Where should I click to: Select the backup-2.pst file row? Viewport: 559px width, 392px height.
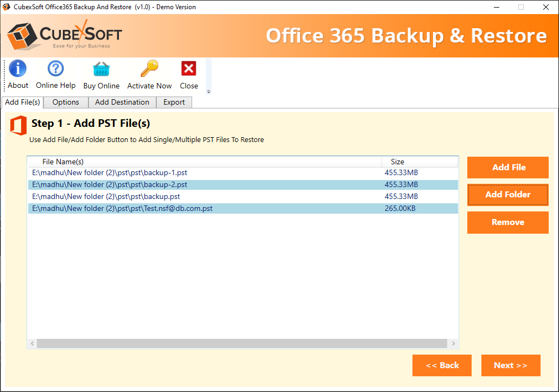click(x=243, y=185)
